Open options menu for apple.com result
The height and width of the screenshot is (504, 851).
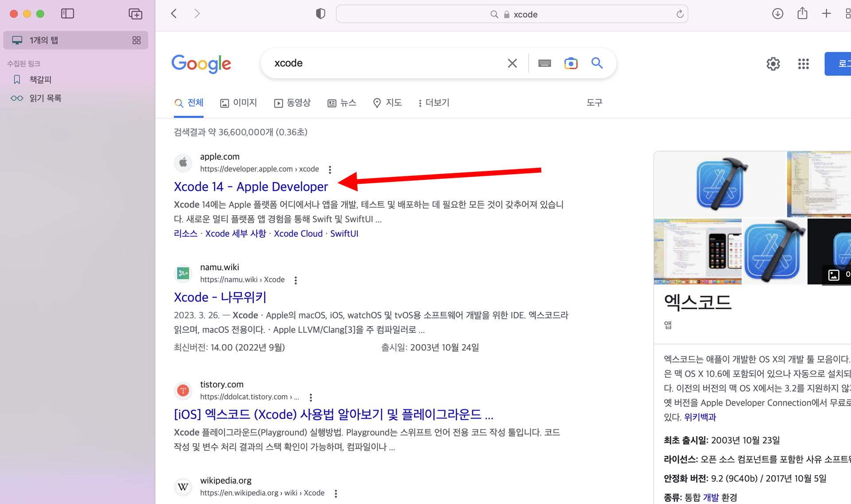click(330, 170)
